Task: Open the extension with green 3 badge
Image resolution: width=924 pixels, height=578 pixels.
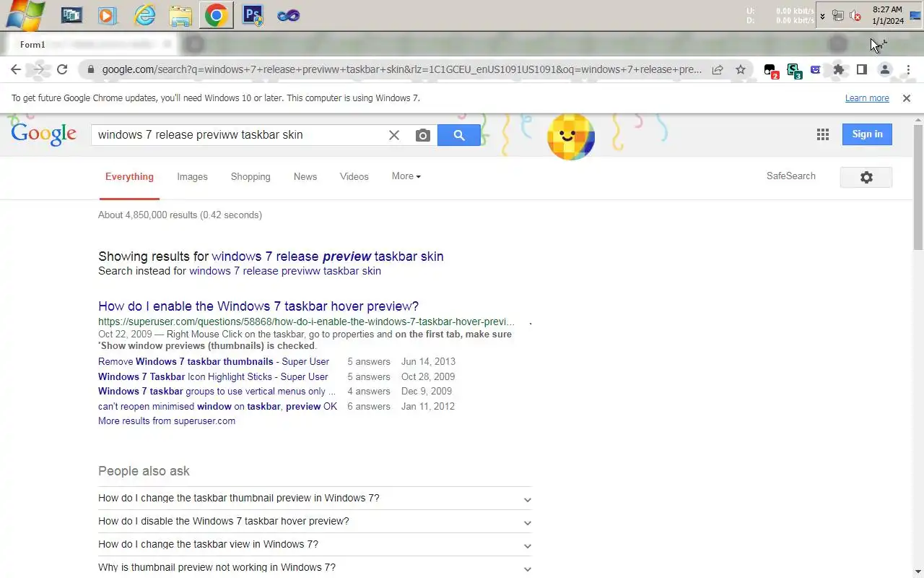Action: [x=794, y=70]
